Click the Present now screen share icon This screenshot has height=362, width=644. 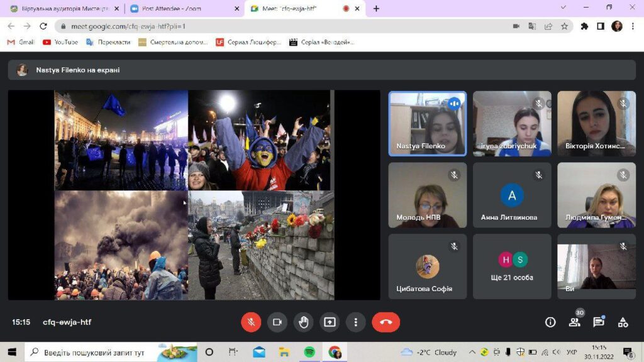click(x=330, y=322)
